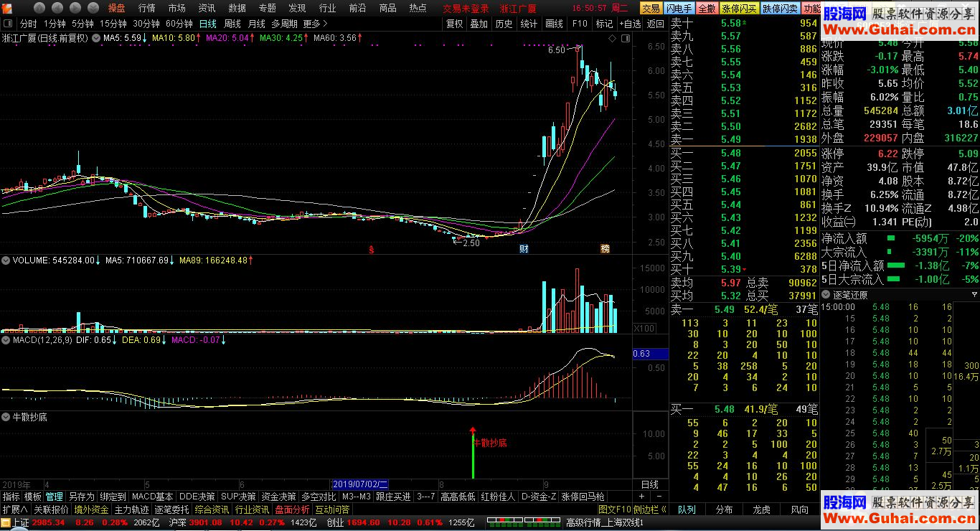Select the DDE决策 indicator template
This screenshot has height=531, width=980.
(x=197, y=497)
